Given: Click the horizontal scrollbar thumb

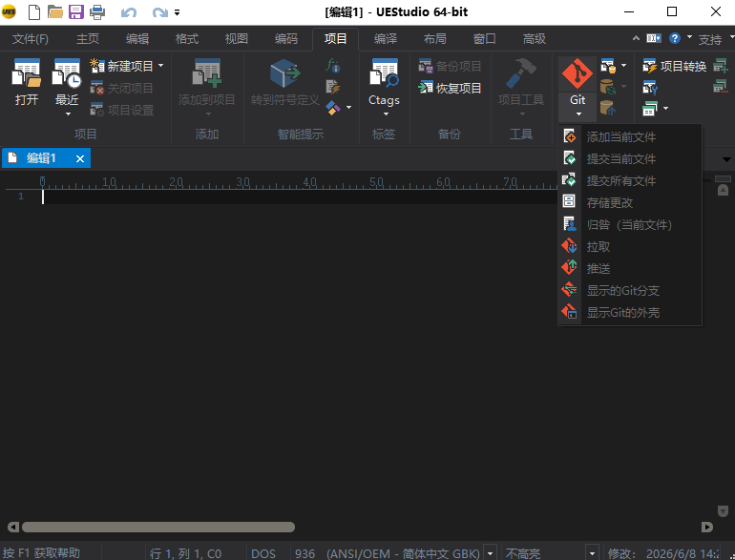Looking at the screenshot, I should tap(158, 528).
